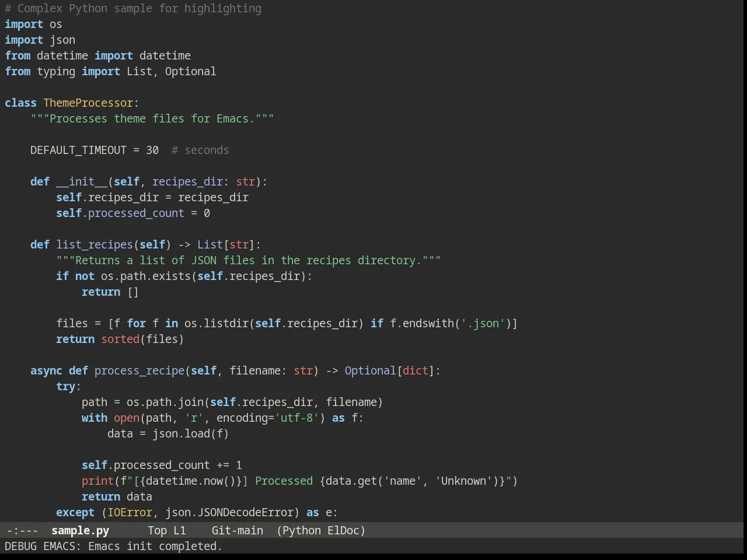The height and width of the screenshot is (560, 747).
Task: Click 'from datetime import datetime' line
Action: [x=97, y=56]
